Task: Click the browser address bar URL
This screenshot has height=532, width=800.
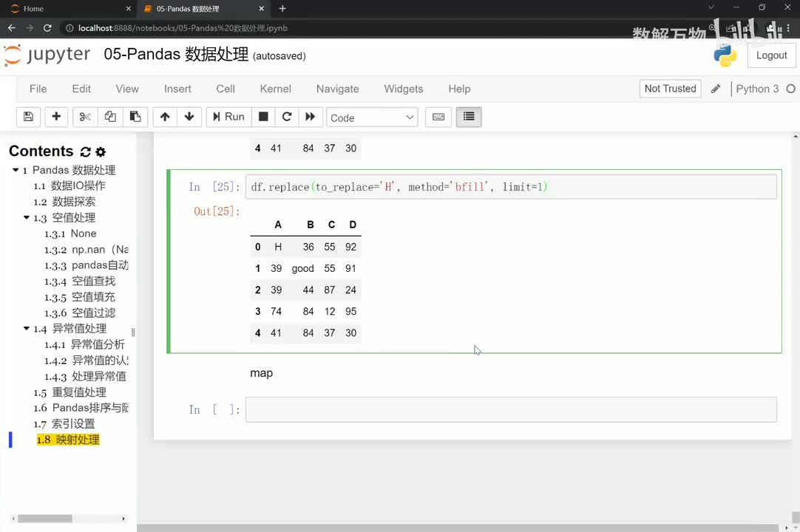Action: 183,28
